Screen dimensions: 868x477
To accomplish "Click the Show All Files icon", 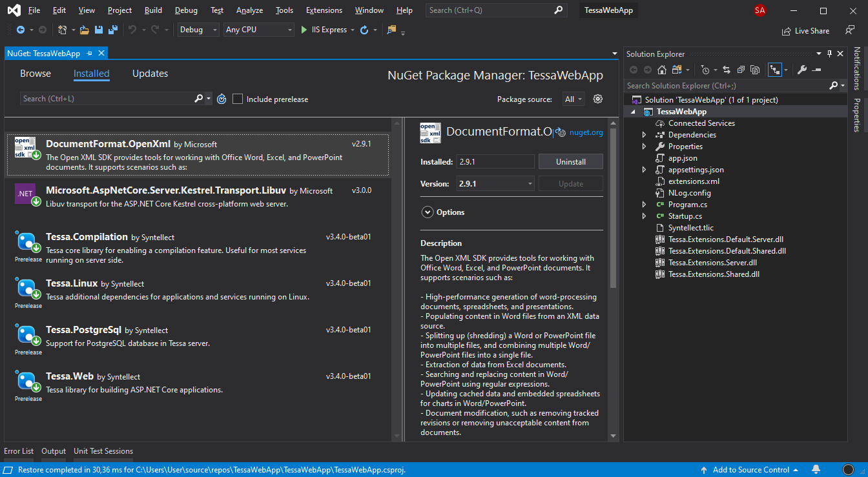I will (x=754, y=70).
